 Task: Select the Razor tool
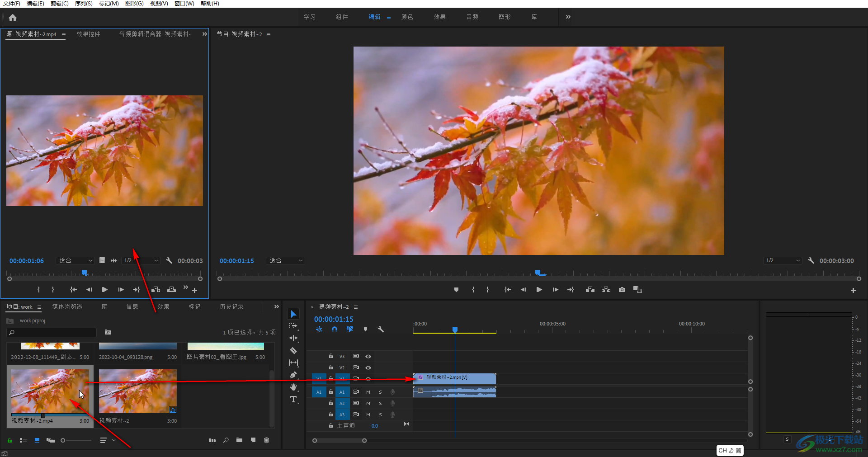[293, 350]
